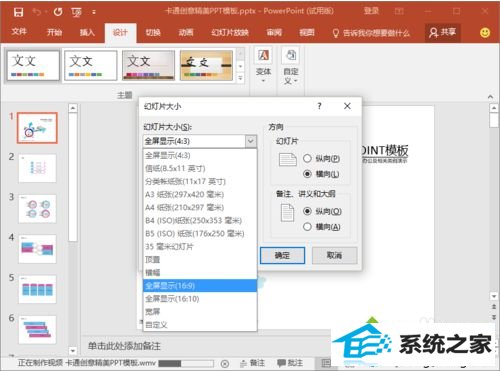Screen dimensions: 500x371
Task: Click the smiley feedback icon
Action: (485, 32)
